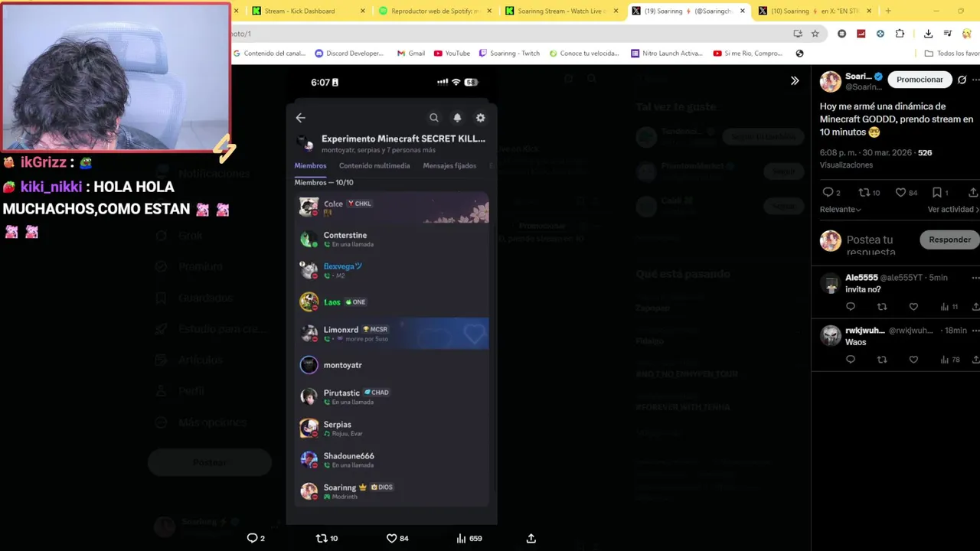Open Ver actividad link with chevron
The width and height of the screenshot is (980, 551).
953,209
